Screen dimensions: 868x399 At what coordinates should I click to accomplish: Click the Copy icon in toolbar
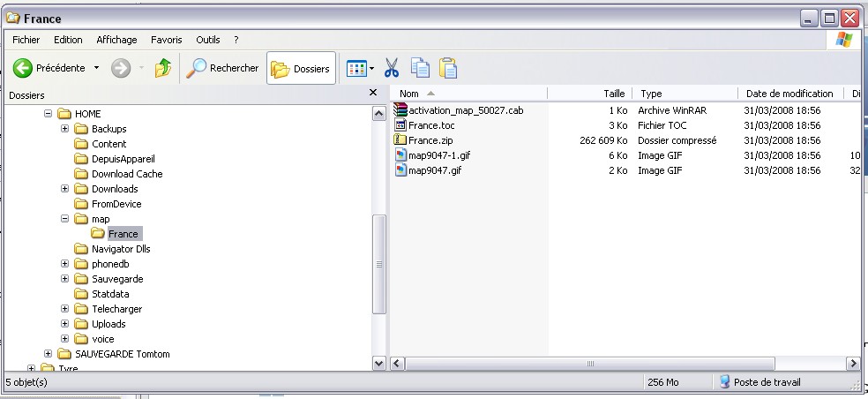tap(420, 68)
